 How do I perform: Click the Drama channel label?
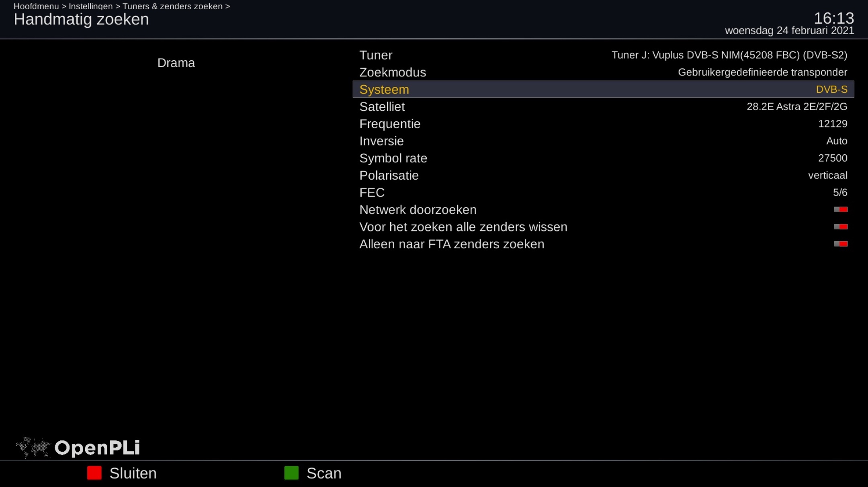(176, 63)
